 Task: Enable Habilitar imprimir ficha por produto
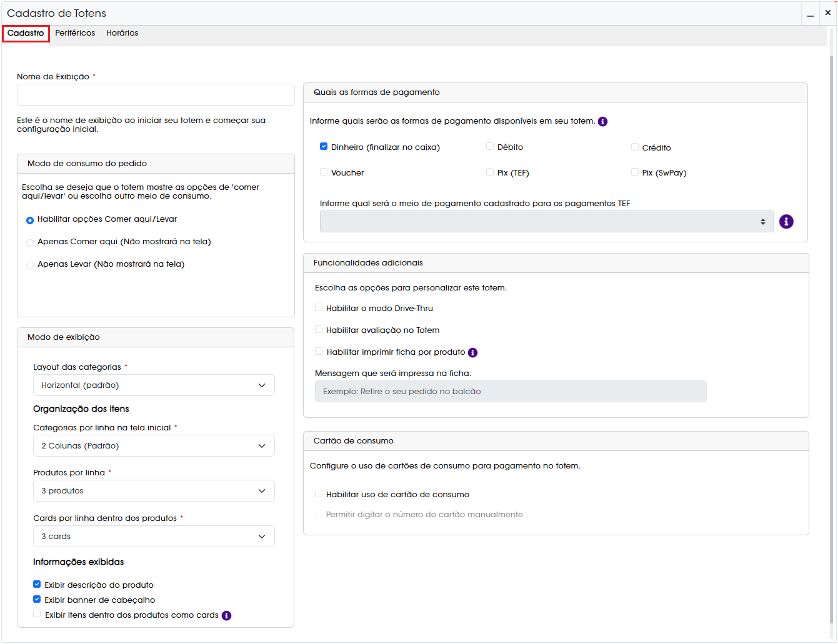pos(319,352)
